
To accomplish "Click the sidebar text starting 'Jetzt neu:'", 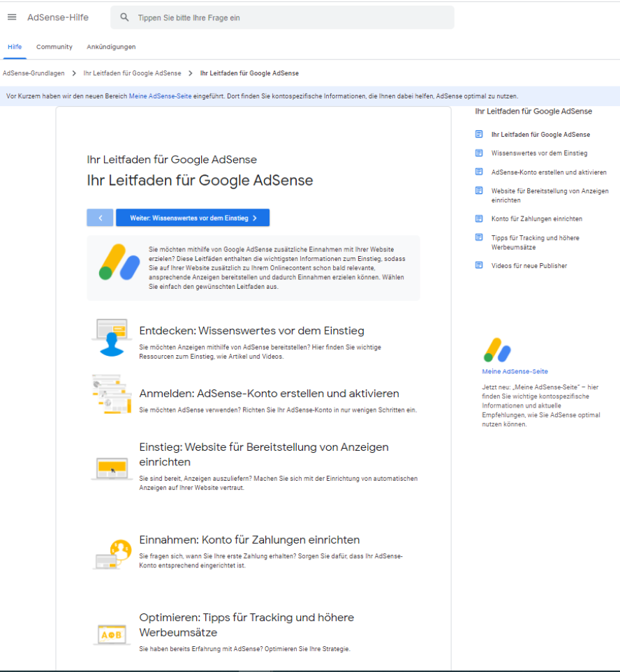I will click(x=541, y=405).
